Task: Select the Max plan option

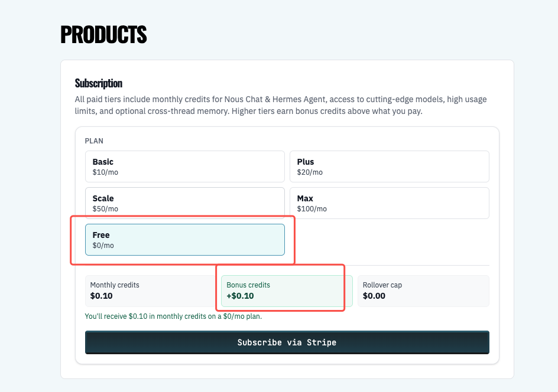Action: pyautogui.click(x=389, y=203)
